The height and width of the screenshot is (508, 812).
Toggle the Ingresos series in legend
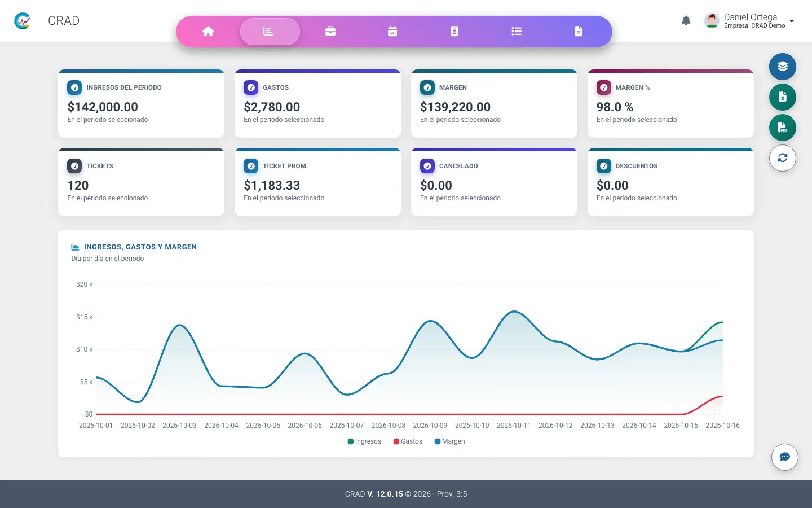365,441
